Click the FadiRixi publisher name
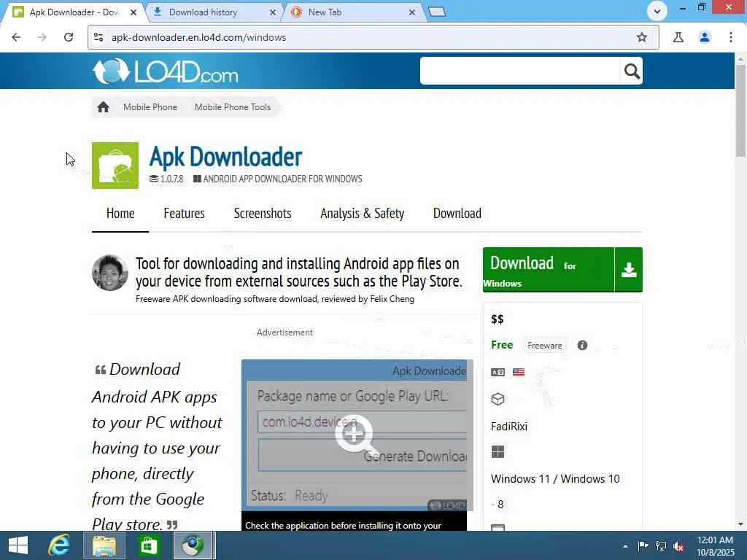747x560 pixels. [508, 426]
